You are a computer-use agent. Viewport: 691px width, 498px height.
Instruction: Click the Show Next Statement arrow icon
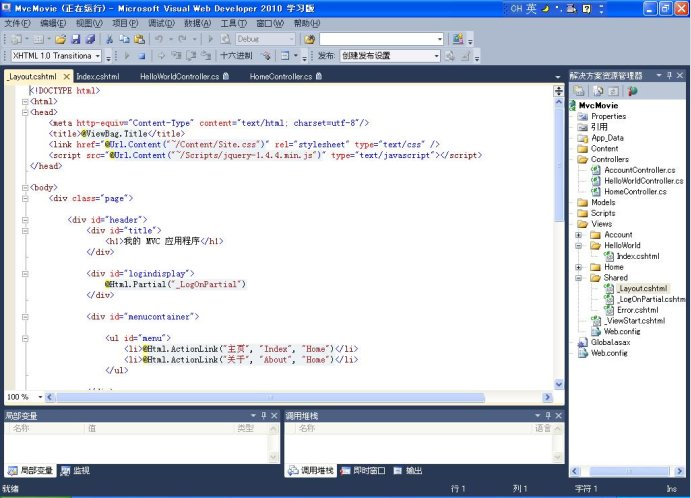click(161, 56)
